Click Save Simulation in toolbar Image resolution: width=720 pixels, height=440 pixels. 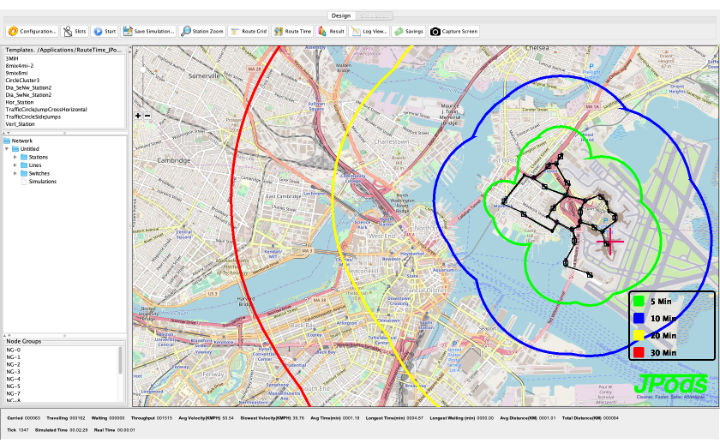click(x=149, y=31)
